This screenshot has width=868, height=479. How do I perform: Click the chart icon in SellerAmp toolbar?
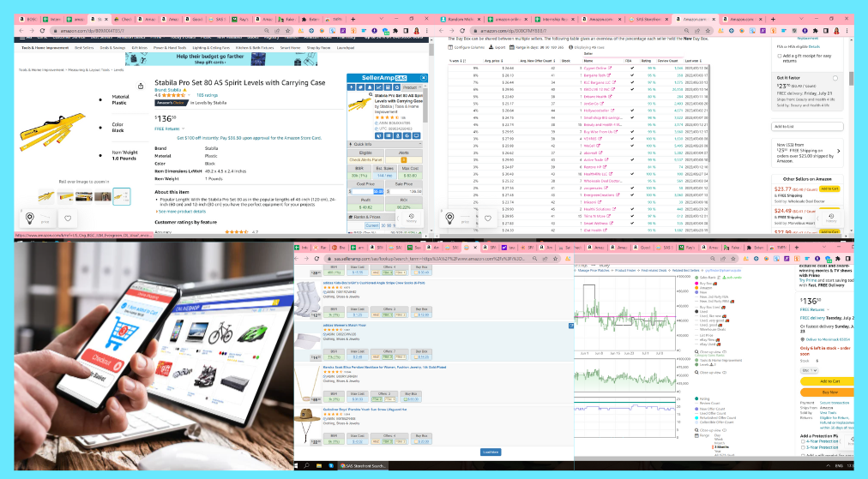tap(379, 87)
